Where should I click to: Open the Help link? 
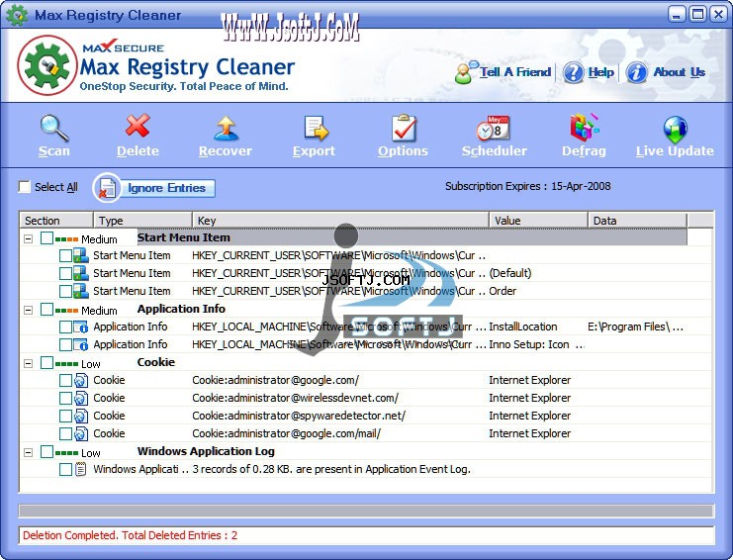click(600, 72)
